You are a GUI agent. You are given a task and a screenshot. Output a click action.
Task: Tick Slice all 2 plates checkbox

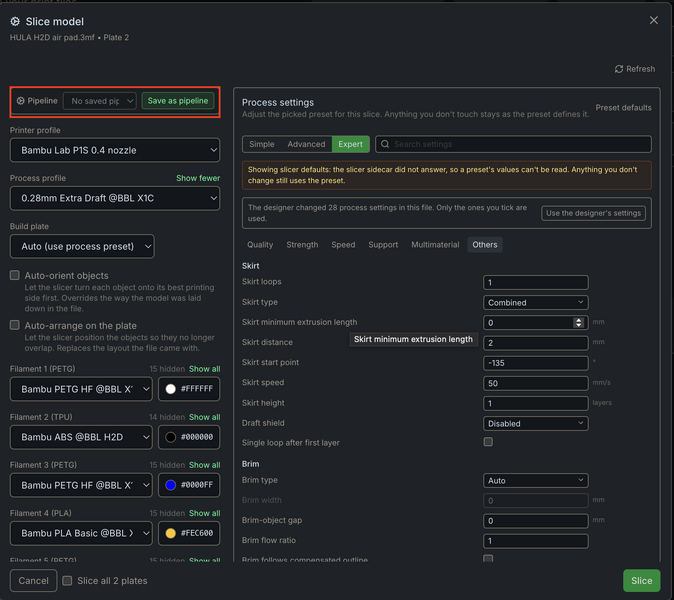tap(67, 581)
